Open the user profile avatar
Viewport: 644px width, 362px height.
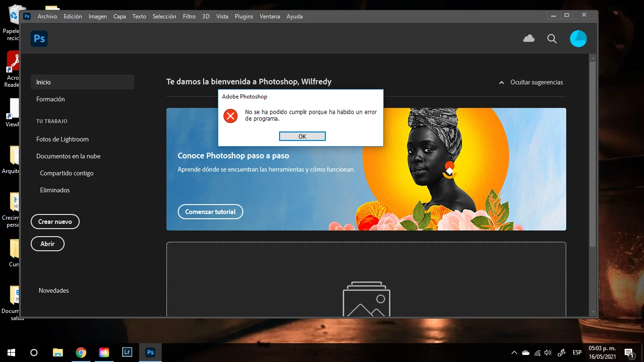click(x=578, y=39)
